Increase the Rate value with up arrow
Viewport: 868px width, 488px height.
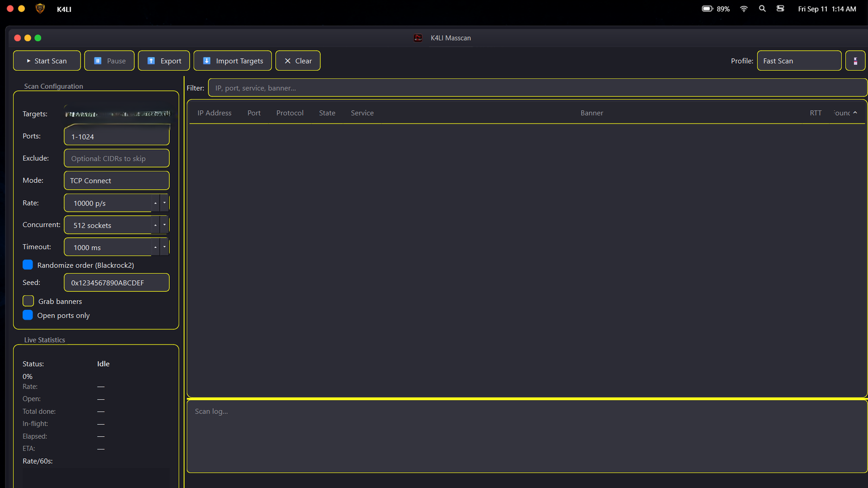point(156,203)
